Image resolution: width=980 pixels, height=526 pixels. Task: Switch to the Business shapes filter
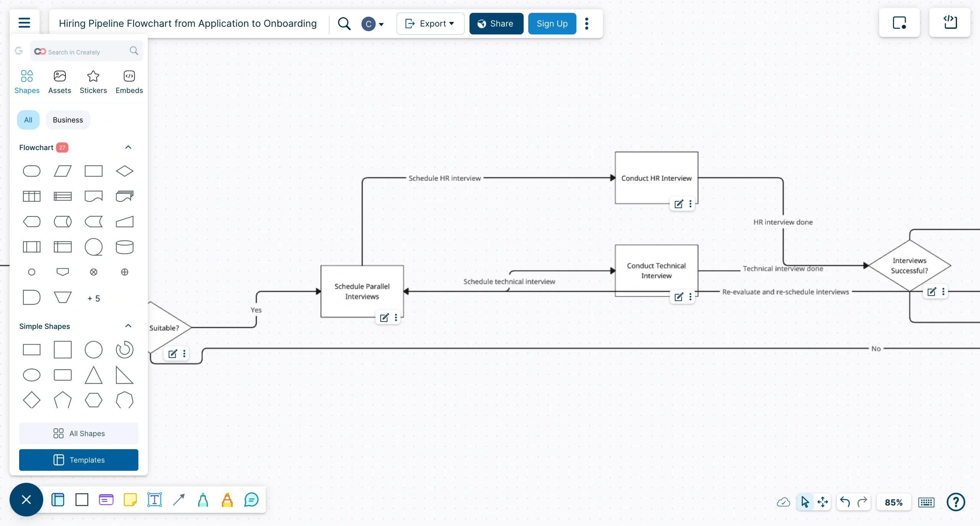click(x=68, y=120)
